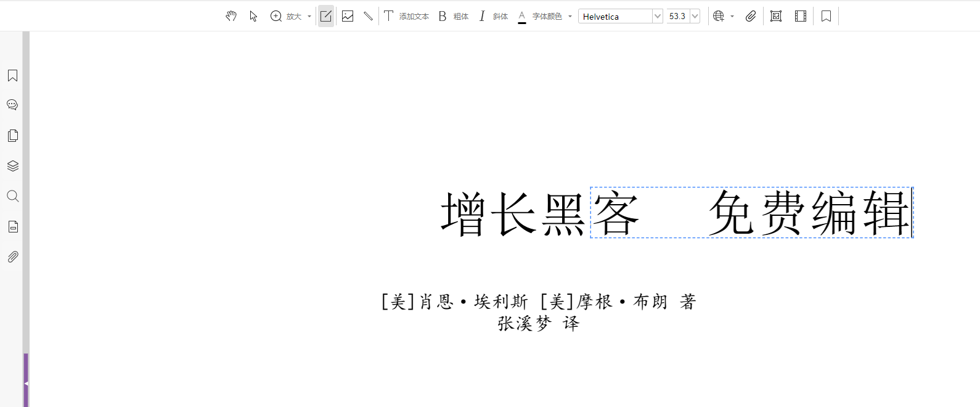Expand the 53.3 font size dropdown
This screenshot has height=407, width=980.
[x=695, y=16]
